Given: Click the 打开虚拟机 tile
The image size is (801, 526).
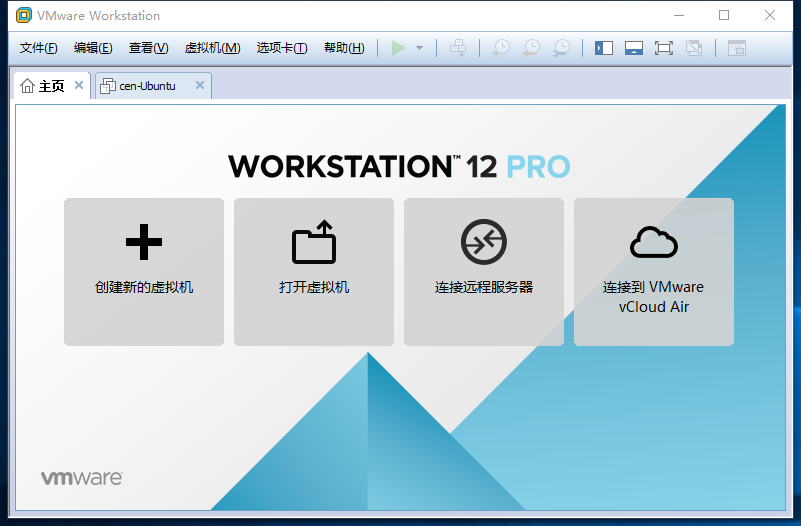Looking at the screenshot, I should click(314, 272).
